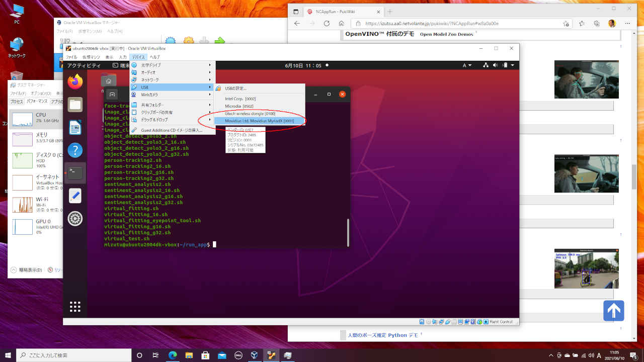Choose Guest Additions CD イメージの挿入

pyautogui.click(x=173, y=130)
